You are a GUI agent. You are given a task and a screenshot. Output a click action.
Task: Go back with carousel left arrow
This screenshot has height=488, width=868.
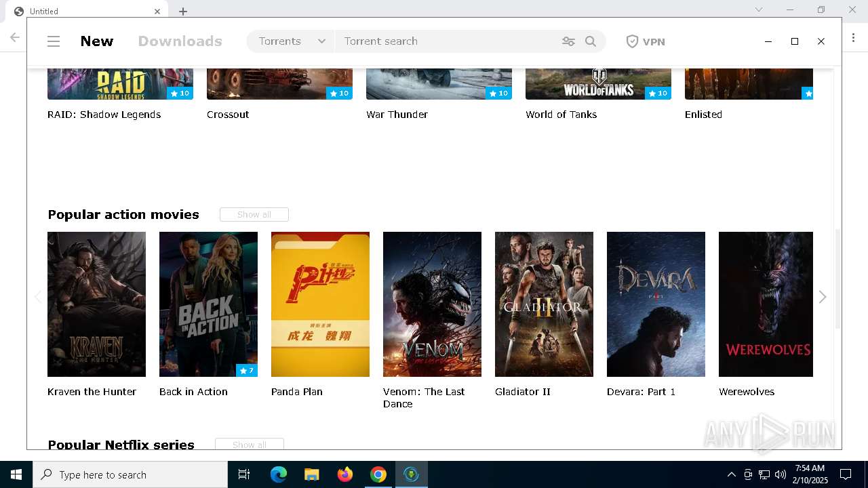38,297
